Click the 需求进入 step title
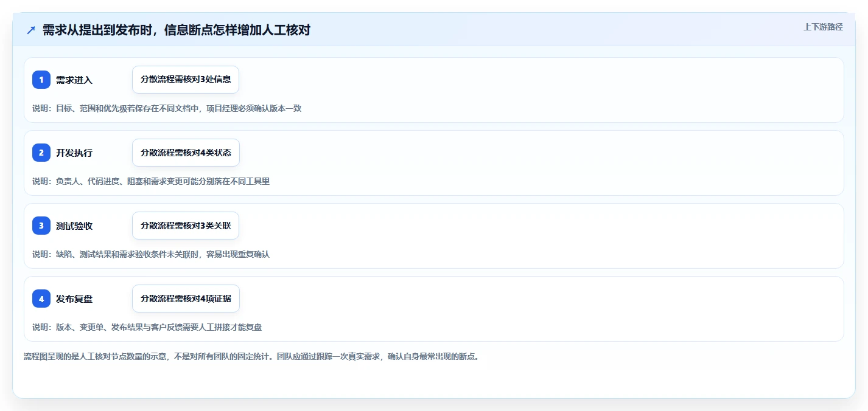 pyautogui.click(x=74, y=80)
